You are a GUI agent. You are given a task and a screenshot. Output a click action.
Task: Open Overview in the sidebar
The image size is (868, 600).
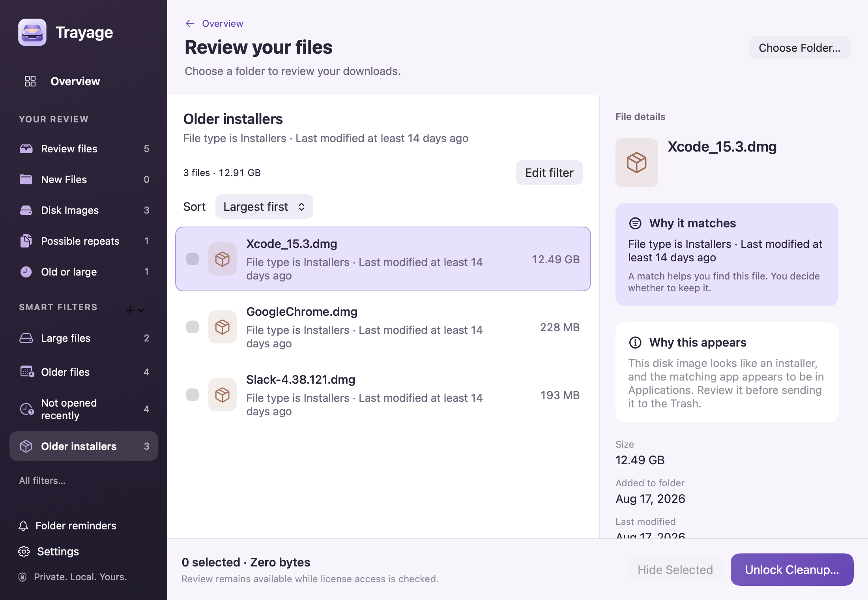point(84,81)
